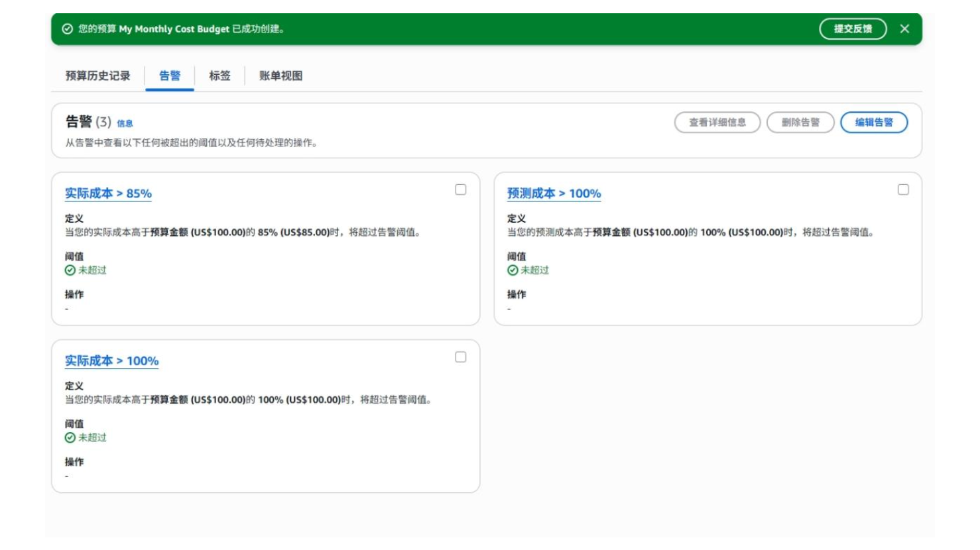Switch to the 预算历史记录 tab
The image size is (980, 550).
pos(97,76)
